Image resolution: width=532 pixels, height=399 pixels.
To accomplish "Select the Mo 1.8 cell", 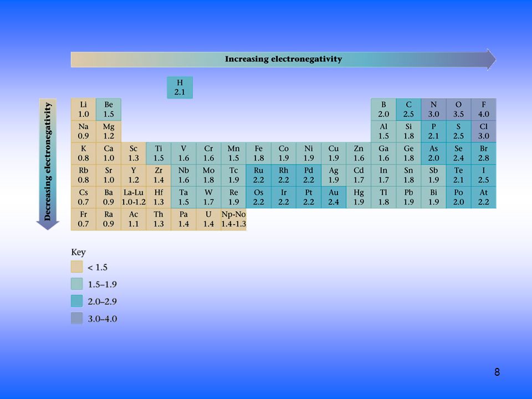I will (209, 175).
